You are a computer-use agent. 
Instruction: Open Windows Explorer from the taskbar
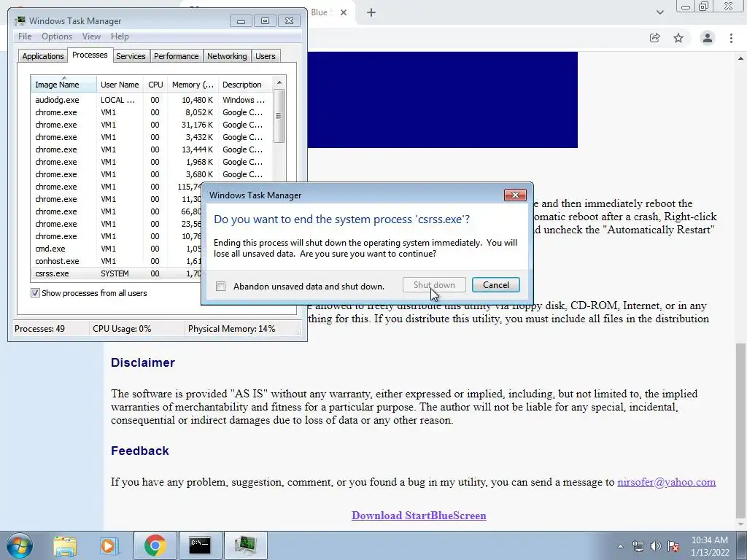coord(65,545)
